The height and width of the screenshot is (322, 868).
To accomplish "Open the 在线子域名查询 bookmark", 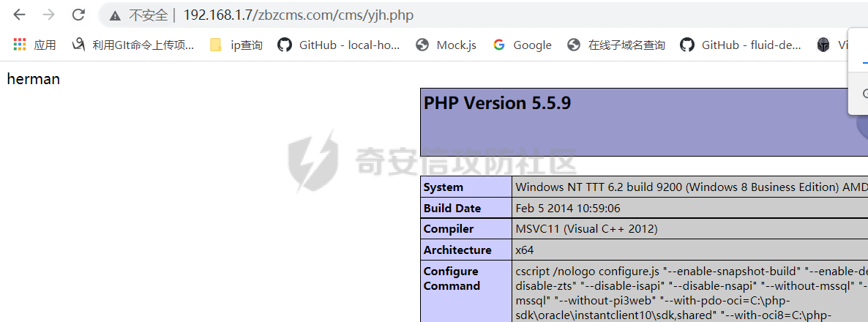I will click(616, 45).
